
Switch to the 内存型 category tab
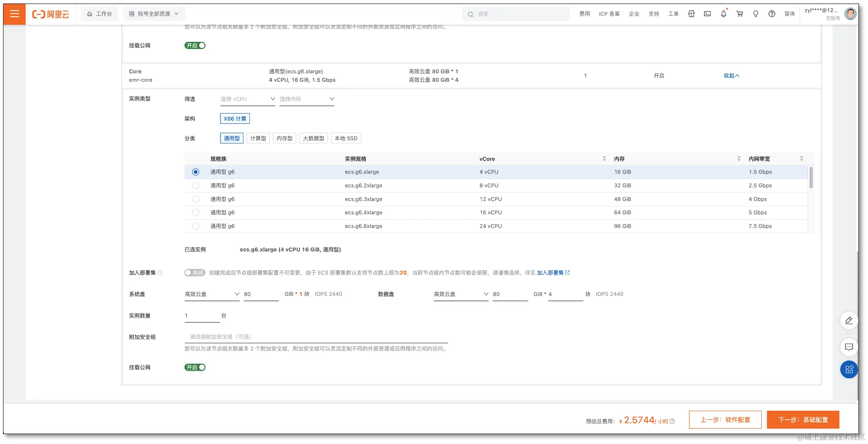pyautogui.click(x=284, y=138)
